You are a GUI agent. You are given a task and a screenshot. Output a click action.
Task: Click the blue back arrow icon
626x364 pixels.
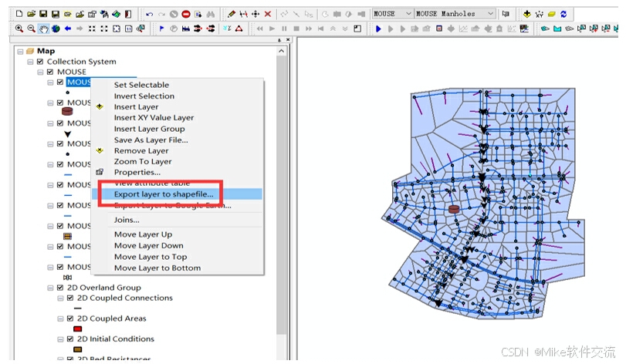67,29
